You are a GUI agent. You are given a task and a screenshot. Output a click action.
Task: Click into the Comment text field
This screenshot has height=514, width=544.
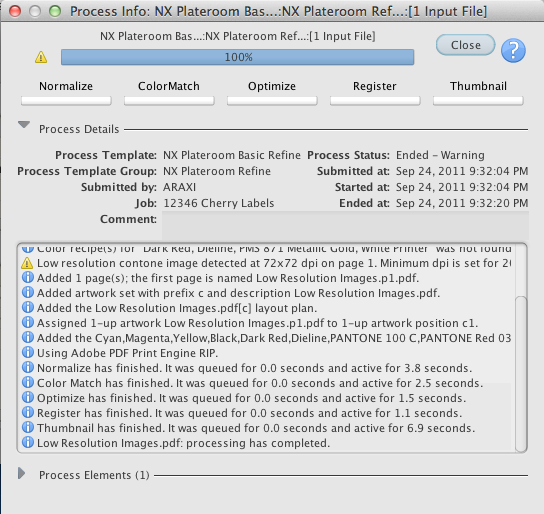(x=345, y=225)
